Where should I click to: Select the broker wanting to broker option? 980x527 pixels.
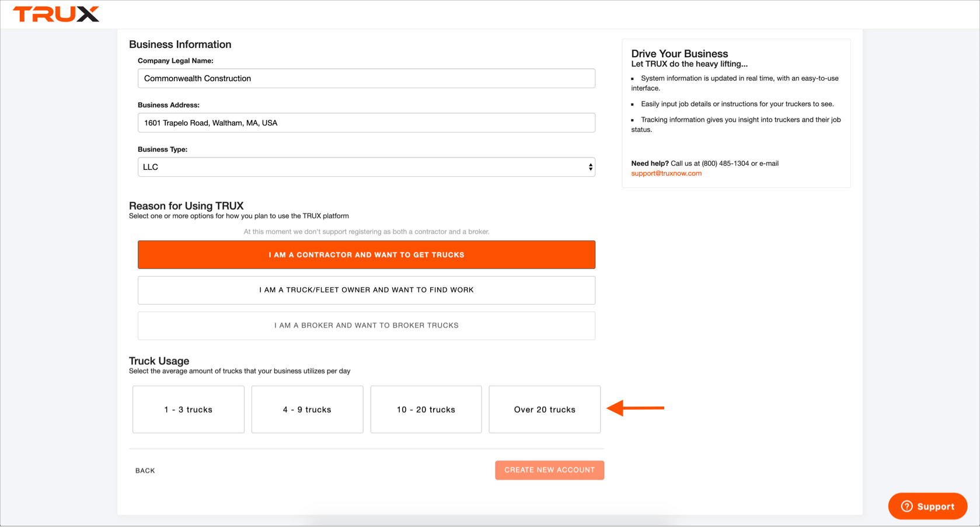(x=367, y=326)
